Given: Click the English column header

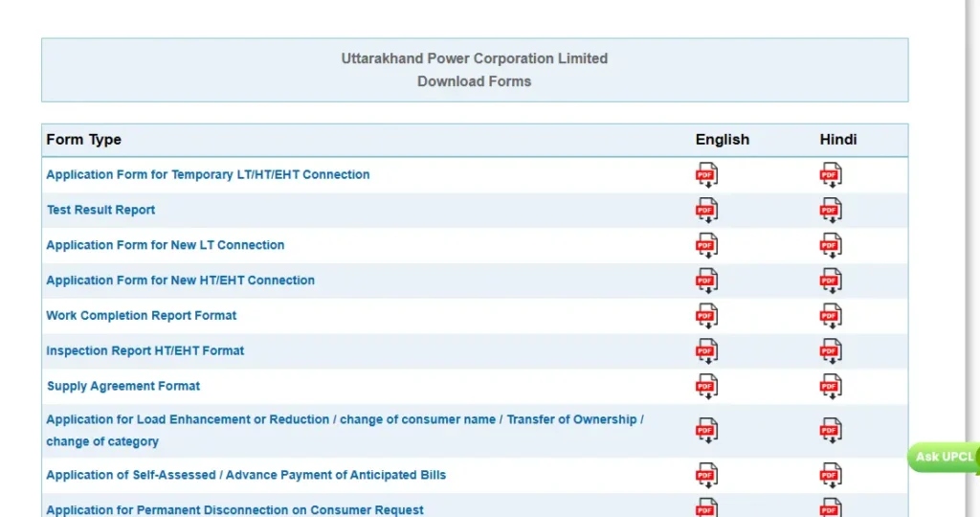Looking at the screenshot, I should (722, 140).
